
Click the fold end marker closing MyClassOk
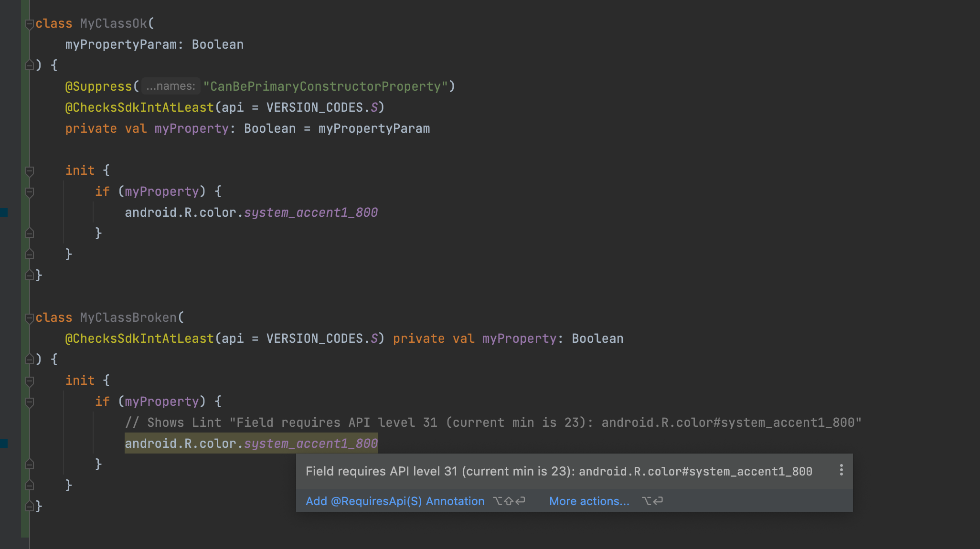coord(30,275)
